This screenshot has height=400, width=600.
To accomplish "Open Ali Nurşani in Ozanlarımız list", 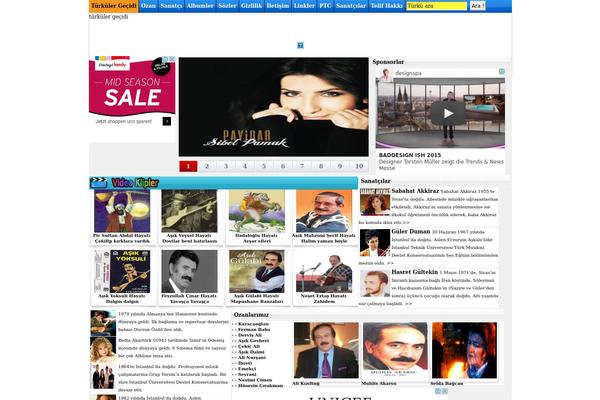I will [251, 358].
